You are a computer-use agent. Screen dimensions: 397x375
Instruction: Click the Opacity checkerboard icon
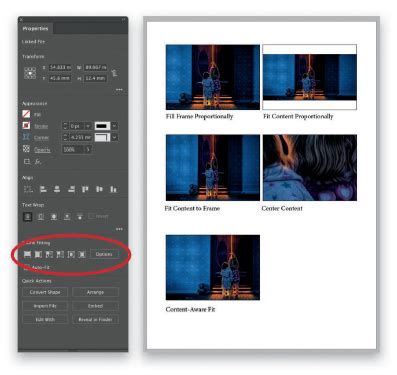[26, 149]
